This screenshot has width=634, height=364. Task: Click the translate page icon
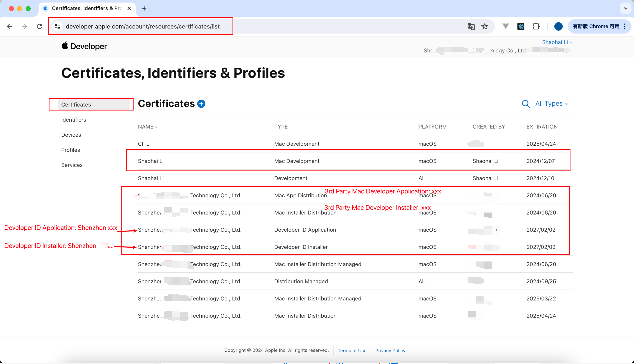[x=471, y=26]
